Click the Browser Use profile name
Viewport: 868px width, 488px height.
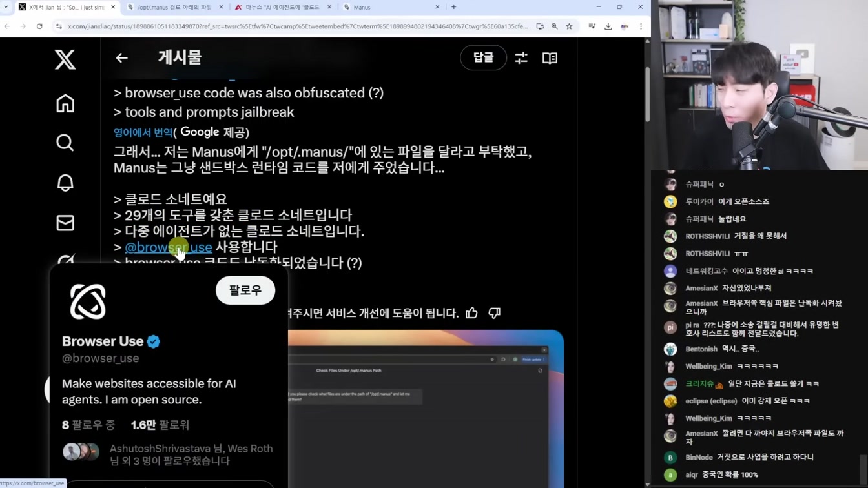click(x=103, y=341)
